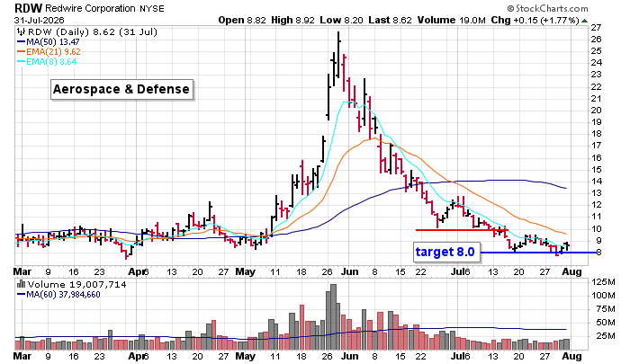The image size is (630, 364).
Task: Click the May label on the volume axis
Action: 245,356
